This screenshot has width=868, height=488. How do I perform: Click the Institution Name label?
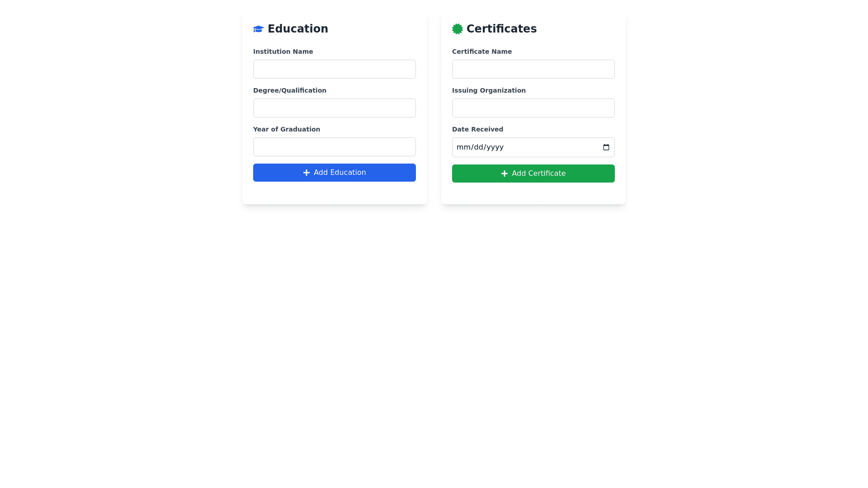pos(283,52)
